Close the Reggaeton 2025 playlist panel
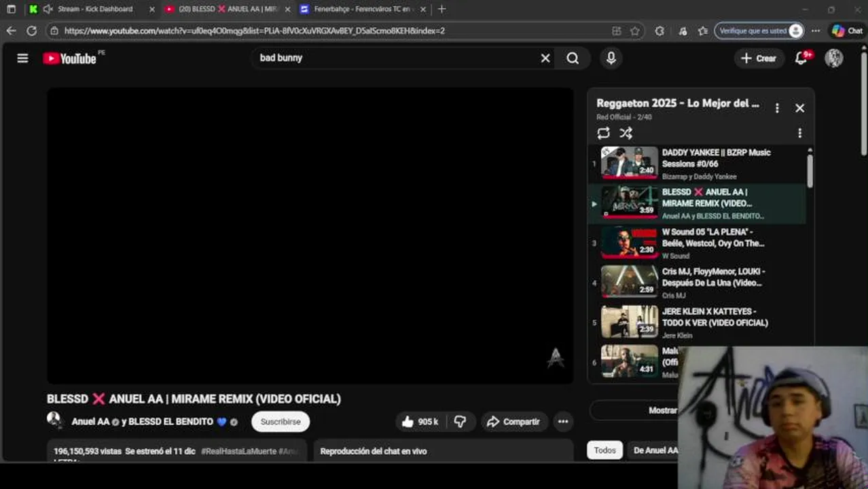The height and width of the screenshot is (489, 868). [x=799, y=108]
